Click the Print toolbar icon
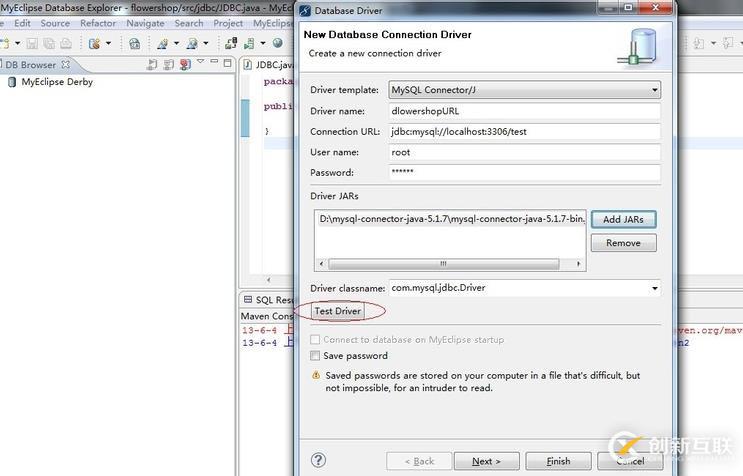Image resolution: width=743 pixels, height=476 pixels. coord(66,44)
